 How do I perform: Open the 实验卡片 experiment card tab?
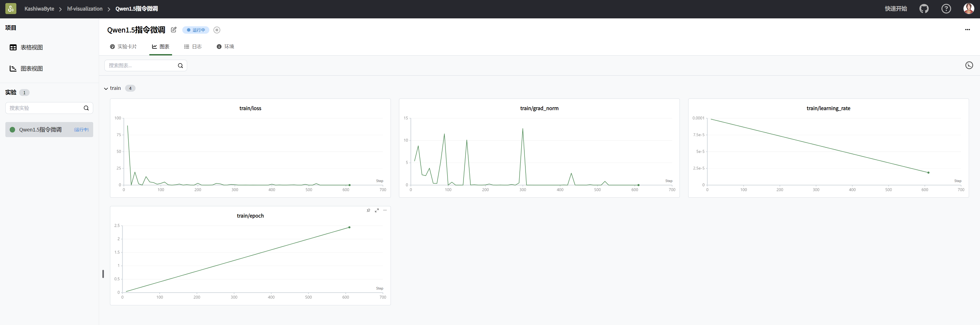(x=123, y=46)
